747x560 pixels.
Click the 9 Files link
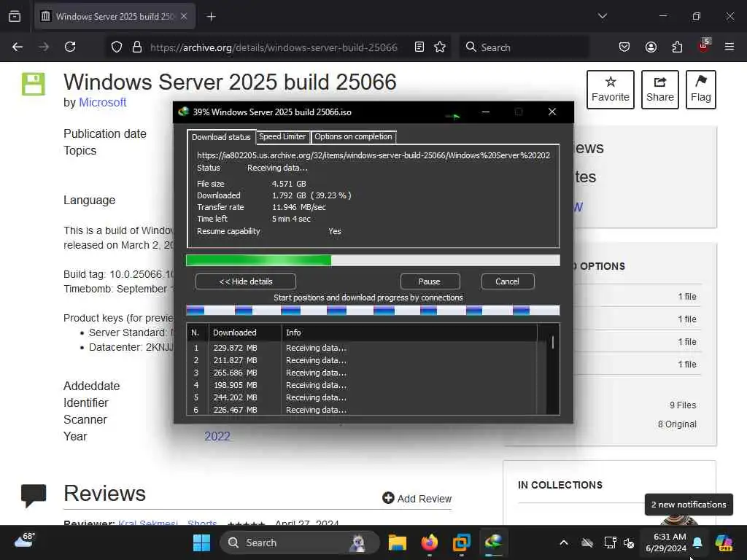(683, 405)
